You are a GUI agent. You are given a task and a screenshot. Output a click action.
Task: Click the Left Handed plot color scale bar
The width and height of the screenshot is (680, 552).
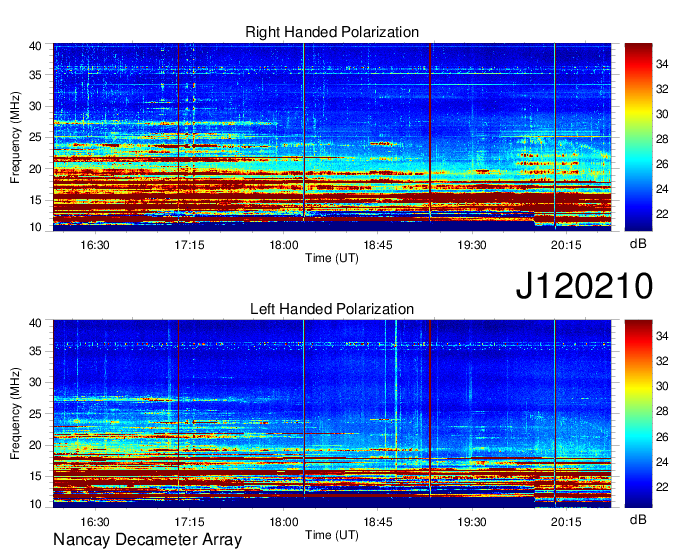[x=638, y=414]
